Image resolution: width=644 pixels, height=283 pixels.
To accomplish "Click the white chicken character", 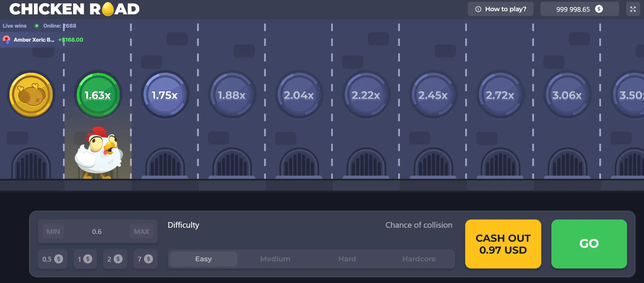I will click(x=99, y=153).
